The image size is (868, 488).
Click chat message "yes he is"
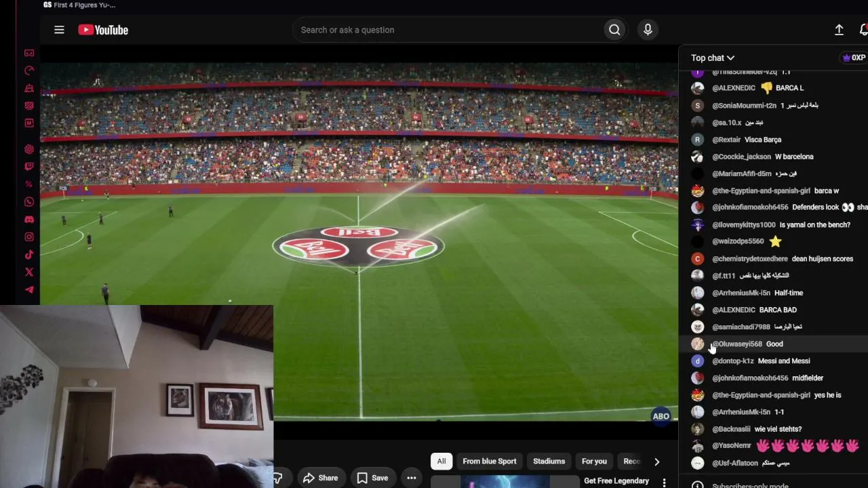(828, 395)
